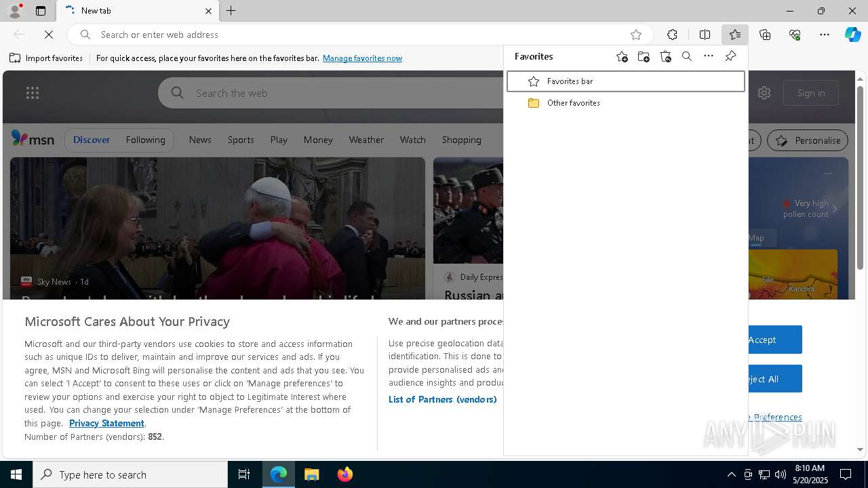
Task: Select the Favorites bar folder
Action: (x=625, y=81)
